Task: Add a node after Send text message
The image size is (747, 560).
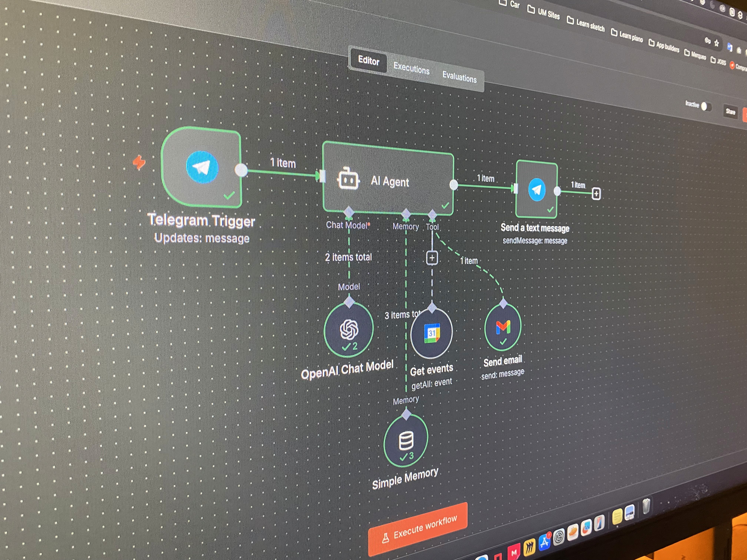Action: pos(596,194)
